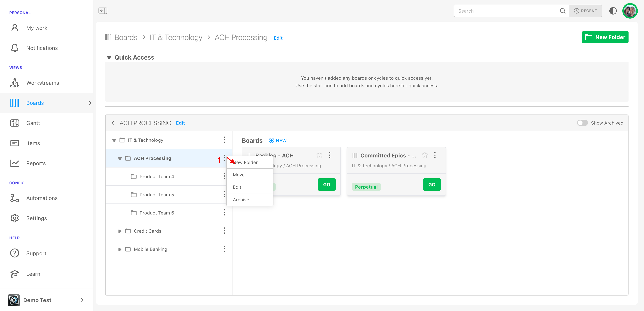The width and height of the screenshot is (644, 311).
Task: Open Committed Epics board options menu
Action: (435, 155)
